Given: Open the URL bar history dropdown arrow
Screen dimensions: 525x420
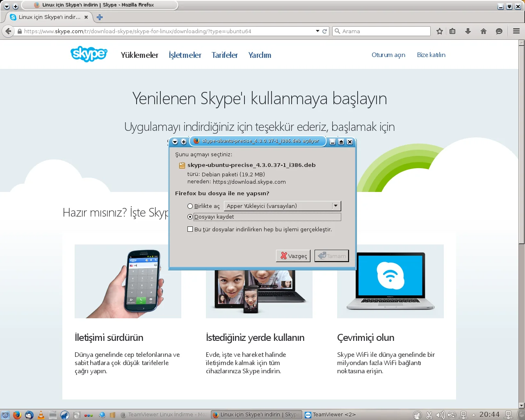Looking at the screenshot, I should click(x=317, y=31).
